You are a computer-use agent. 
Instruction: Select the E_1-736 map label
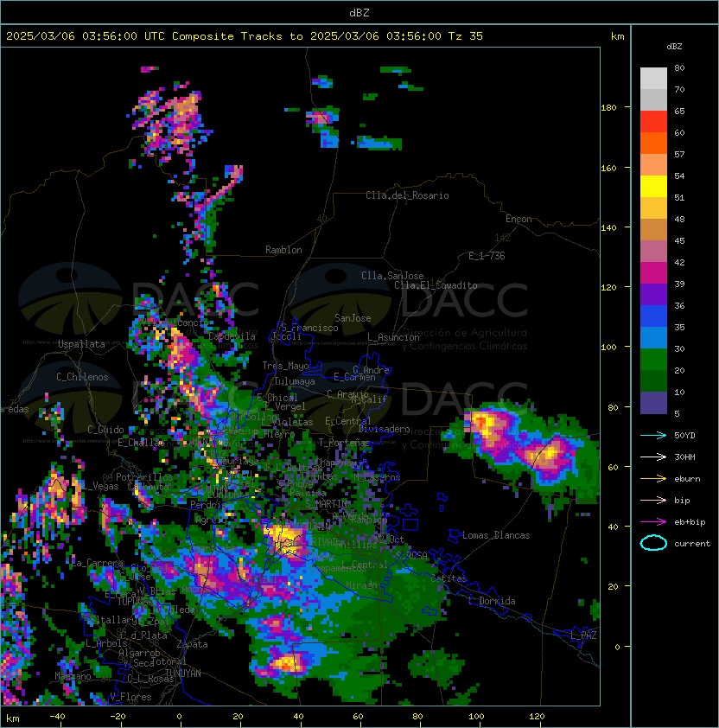point(487,256)
